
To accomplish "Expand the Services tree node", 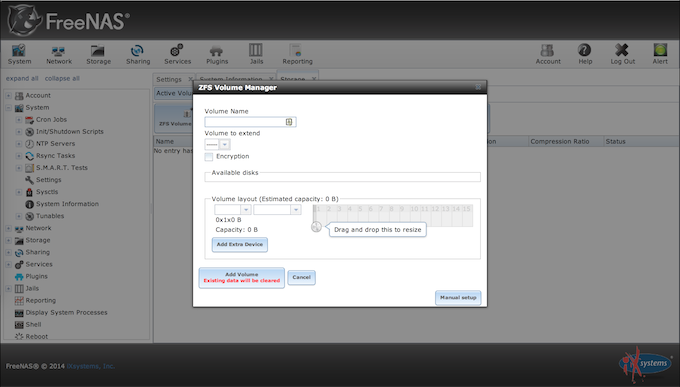I will click(x=8, y=264).
